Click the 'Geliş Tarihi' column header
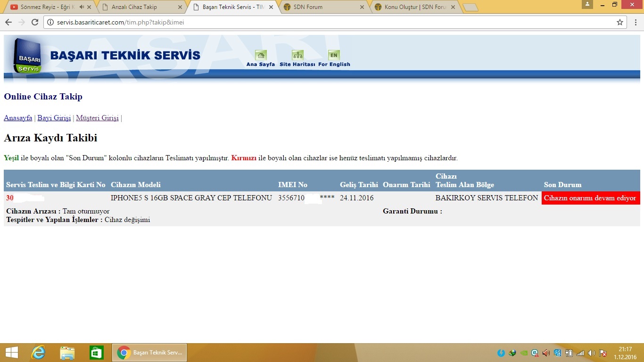The image size is (644, 362). (359, 185)
